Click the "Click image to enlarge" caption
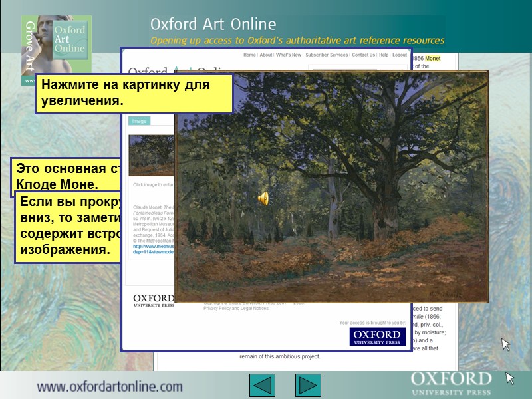The width and height of the screenshot is (532, 399). (x=154, y=185)
